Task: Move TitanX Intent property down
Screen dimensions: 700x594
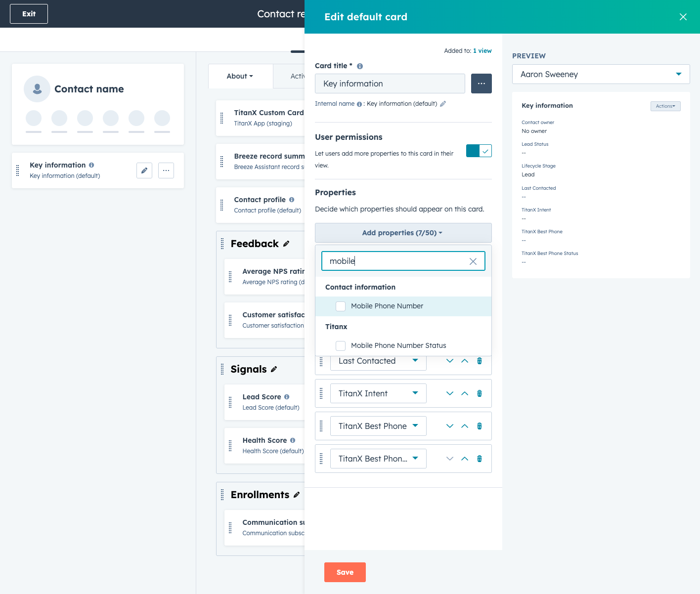Action: tap(450, 393)
